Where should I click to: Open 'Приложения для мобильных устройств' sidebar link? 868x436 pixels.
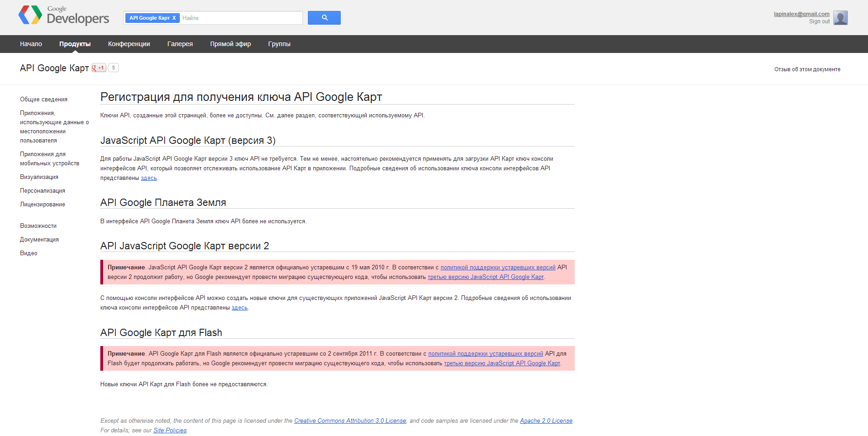50,158
